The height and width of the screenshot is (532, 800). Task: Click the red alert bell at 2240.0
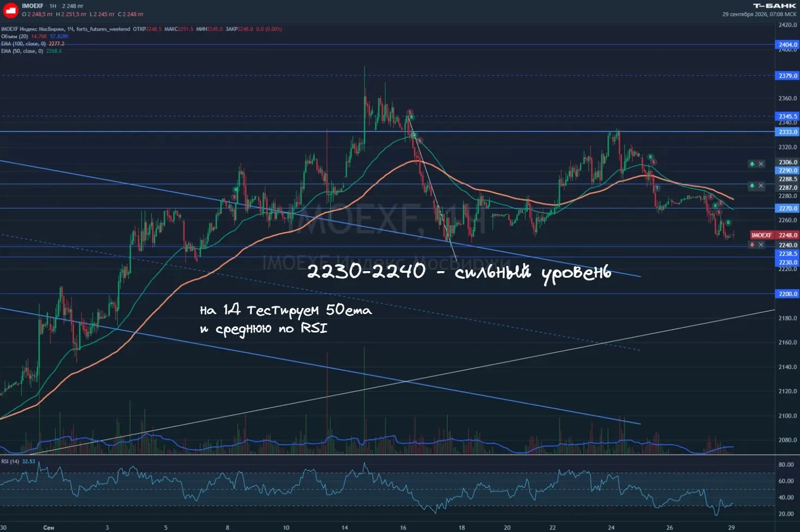(x=752, y=245)
